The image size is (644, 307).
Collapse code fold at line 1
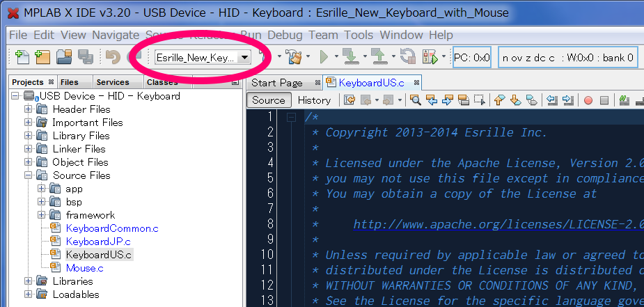(291, 118)
